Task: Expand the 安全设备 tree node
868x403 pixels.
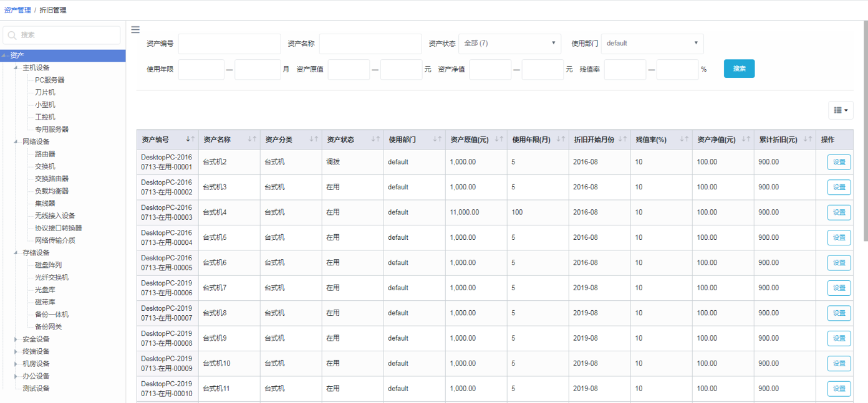Action: (x=16, y=339)
